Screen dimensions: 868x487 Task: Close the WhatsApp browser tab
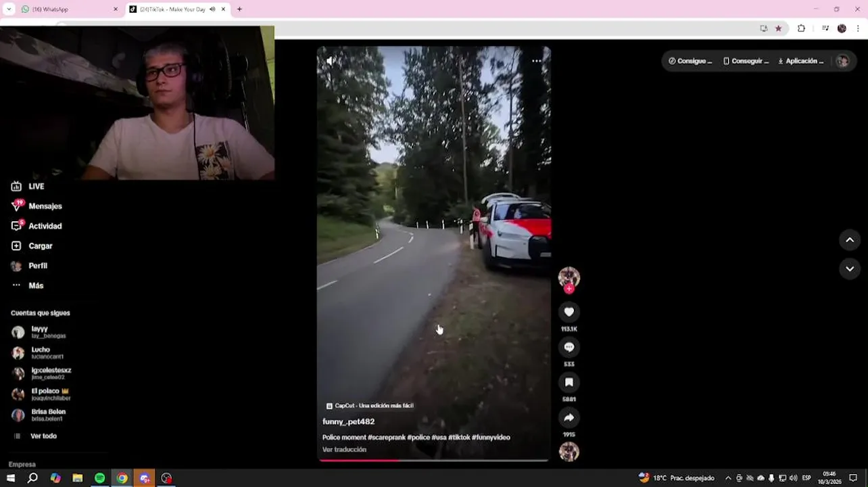pyautogui.click(x=116, y=9)
